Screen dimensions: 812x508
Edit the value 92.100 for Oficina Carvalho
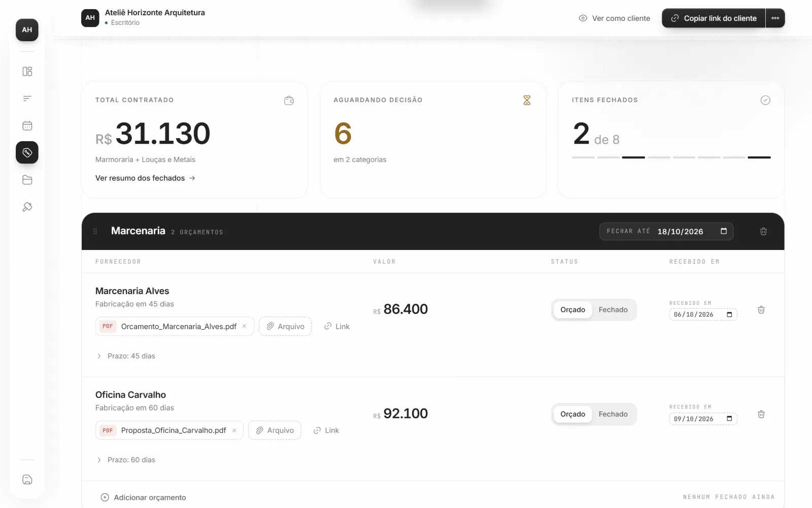405,414
